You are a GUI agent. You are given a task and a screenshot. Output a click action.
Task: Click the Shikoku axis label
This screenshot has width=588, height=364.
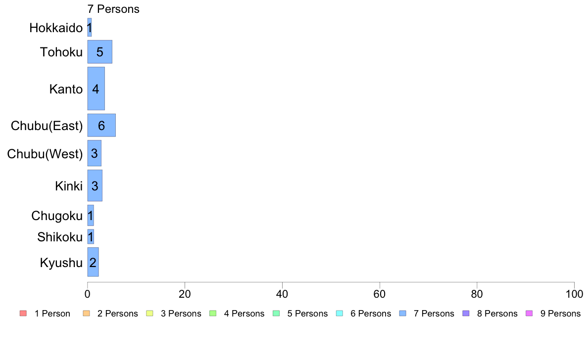coord(60,237)
